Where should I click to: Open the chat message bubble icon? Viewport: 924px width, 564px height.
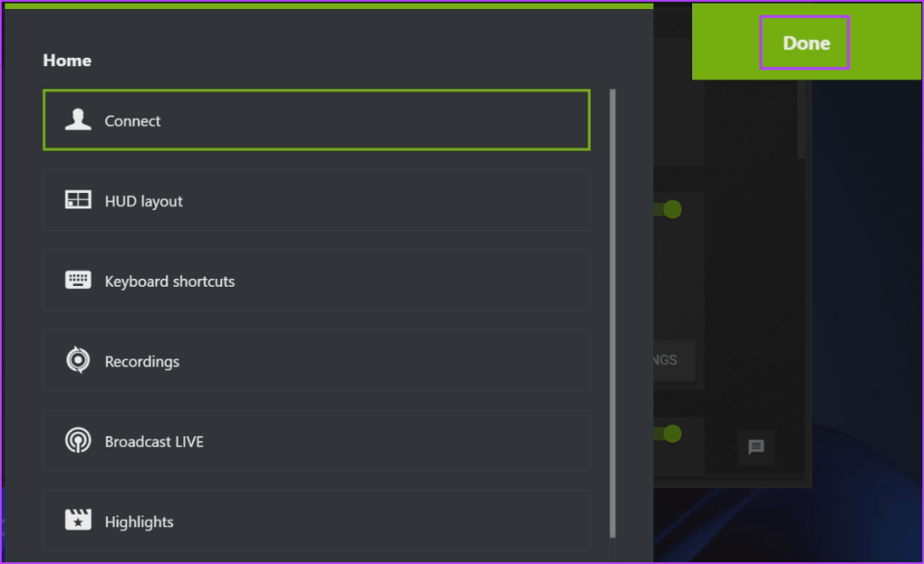point(756,448)
